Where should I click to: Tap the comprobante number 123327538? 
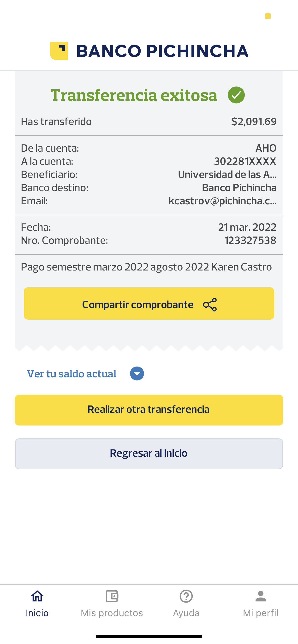tap(250, 240)
